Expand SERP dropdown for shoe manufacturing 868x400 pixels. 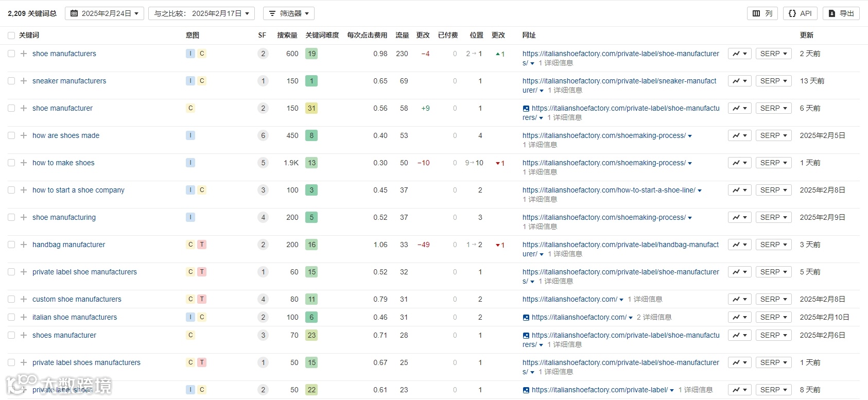[x=773, y=217]
